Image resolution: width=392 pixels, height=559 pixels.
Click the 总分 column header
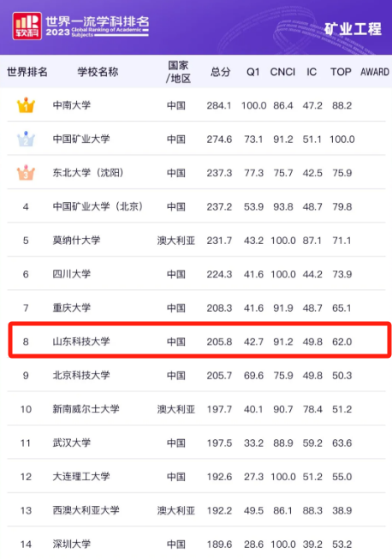coord(220,72)
